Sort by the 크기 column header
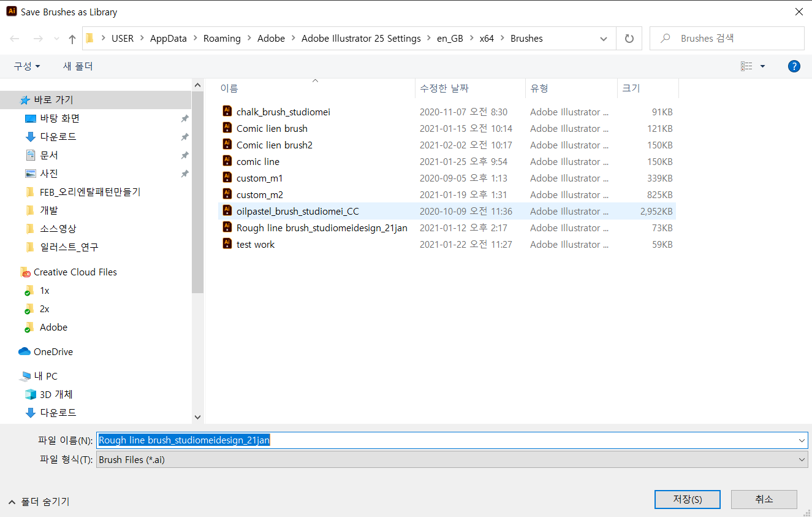Screen dimensions: 812x517 (x=648, y=88)
